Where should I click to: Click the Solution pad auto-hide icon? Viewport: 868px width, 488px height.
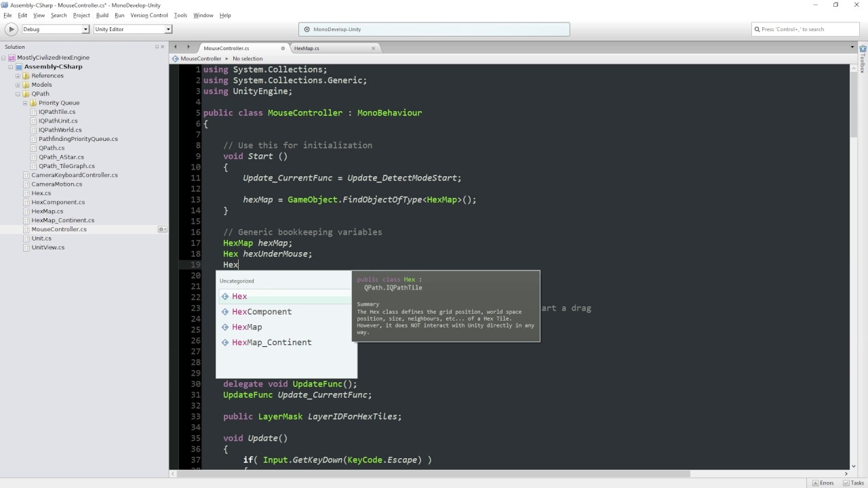[x=157, y=47]
